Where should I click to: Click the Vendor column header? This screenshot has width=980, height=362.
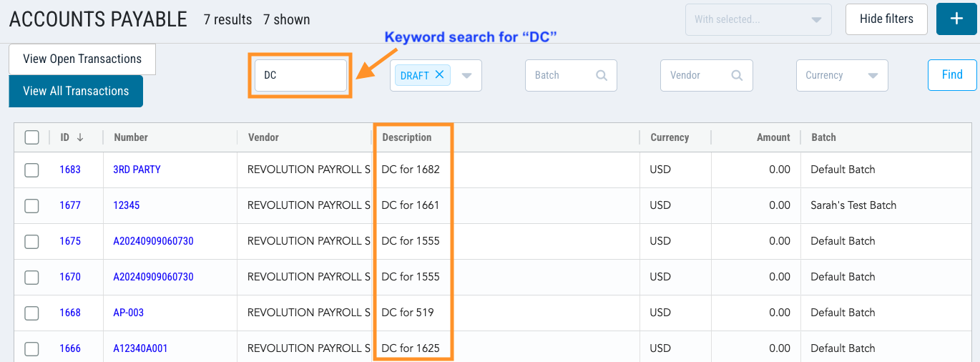tap(263, 137)
